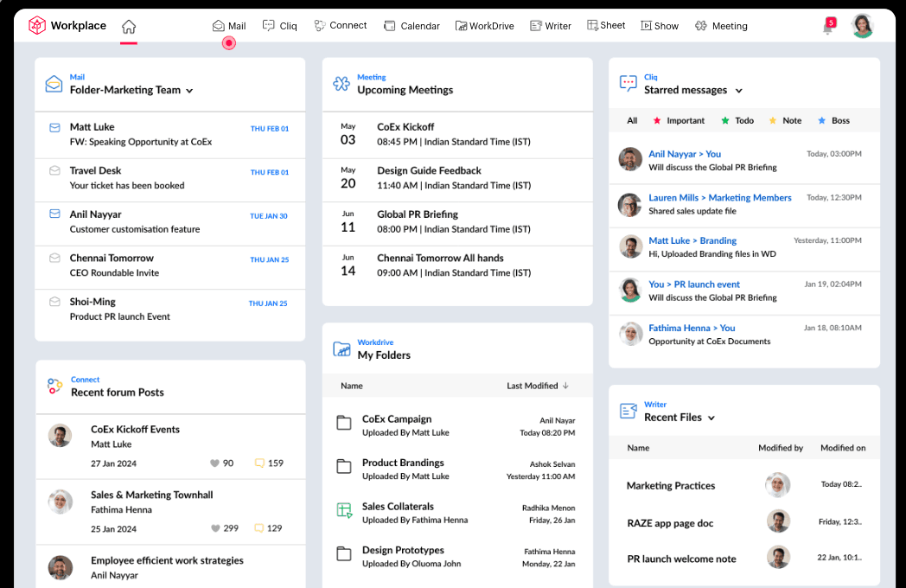This screenshot has width=906, height=588.
Task: Sort recent files by Modified by
Action: (781, 448)
